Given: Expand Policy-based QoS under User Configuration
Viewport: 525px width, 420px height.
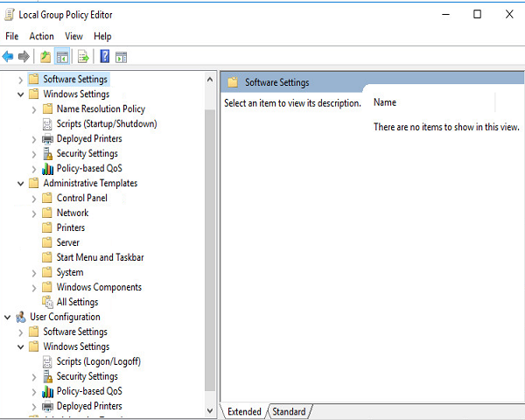Looking at the screenshot, I should pyautogui.click(x=34, y=392).
